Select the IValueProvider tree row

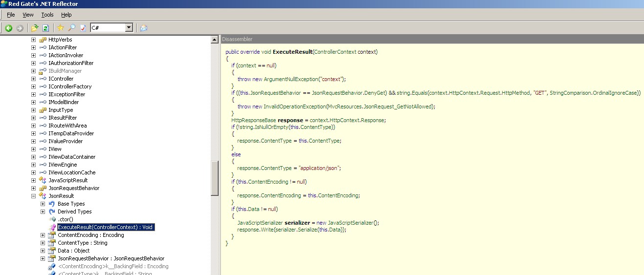[66, 141]
